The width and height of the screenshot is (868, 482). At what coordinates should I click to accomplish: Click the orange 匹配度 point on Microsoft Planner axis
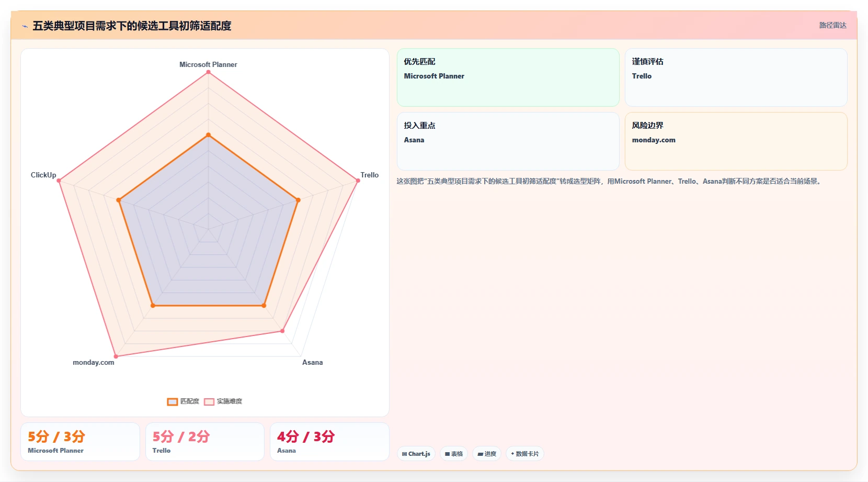tap(208, 135)
